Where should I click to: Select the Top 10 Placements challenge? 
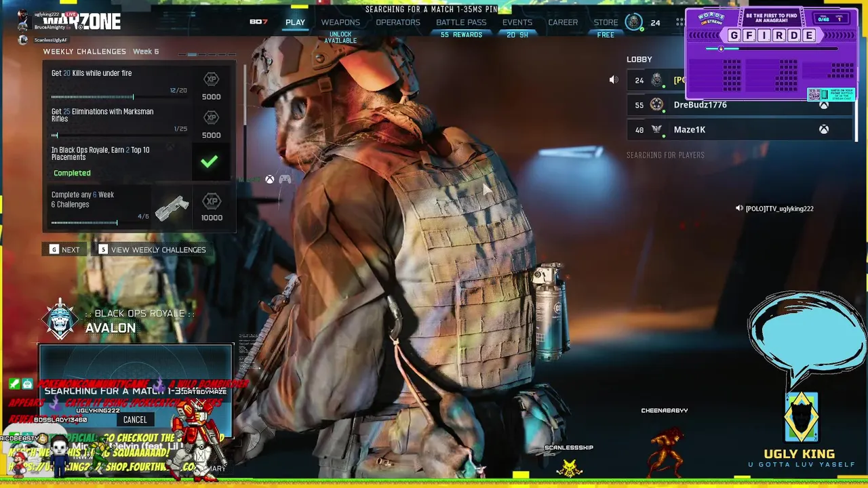coord(140,161)
